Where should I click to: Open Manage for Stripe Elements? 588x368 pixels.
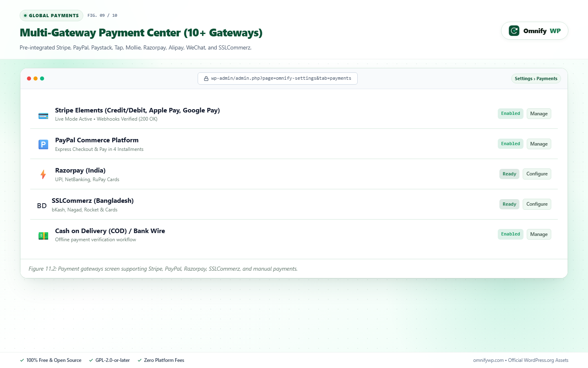point(539,114)
